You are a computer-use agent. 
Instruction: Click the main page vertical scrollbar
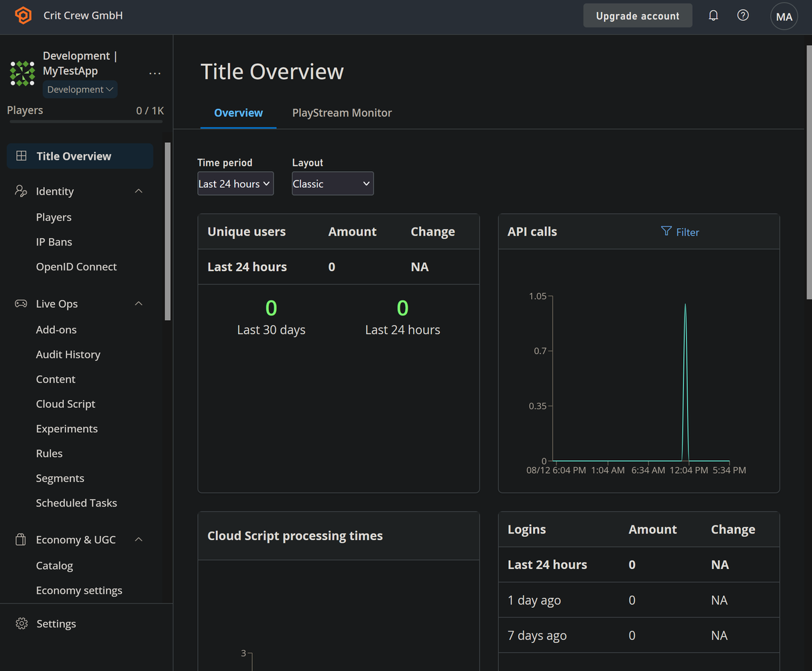(x=809, y=172)
